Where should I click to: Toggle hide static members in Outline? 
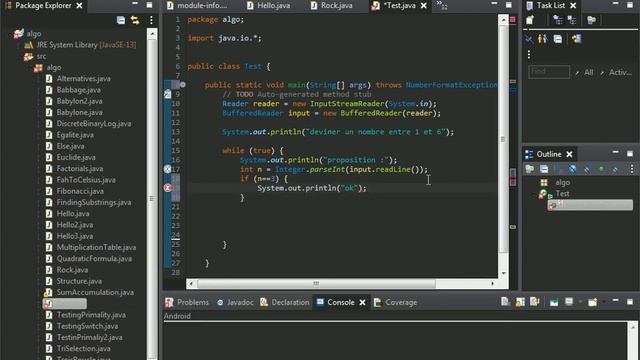click(x=587, y=169)
